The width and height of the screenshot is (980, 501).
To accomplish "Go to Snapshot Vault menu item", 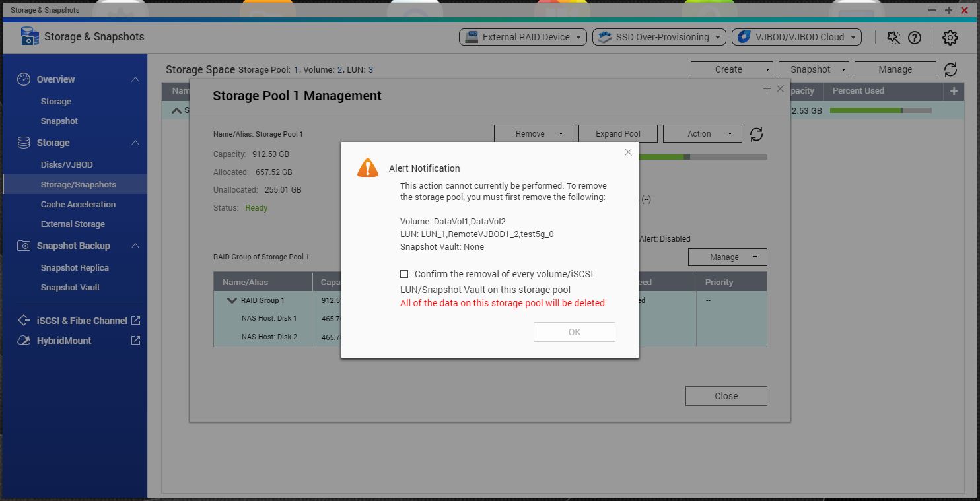I will point(70,288).
